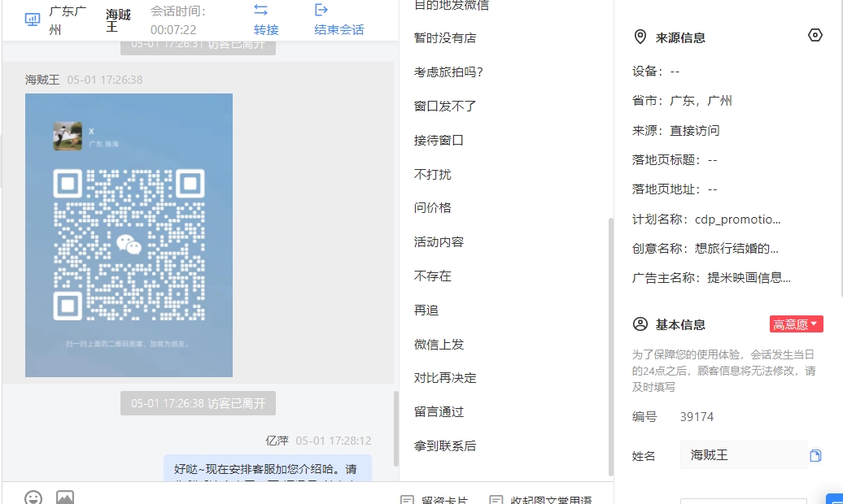Click the 创意名称 想旅行结婚的 value

(x=736, y=248)
